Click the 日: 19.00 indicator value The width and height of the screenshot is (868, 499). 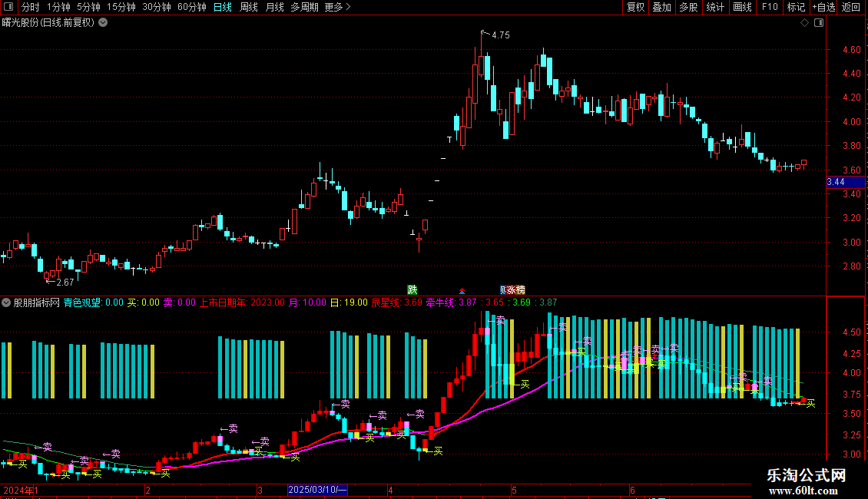point(349,302)
